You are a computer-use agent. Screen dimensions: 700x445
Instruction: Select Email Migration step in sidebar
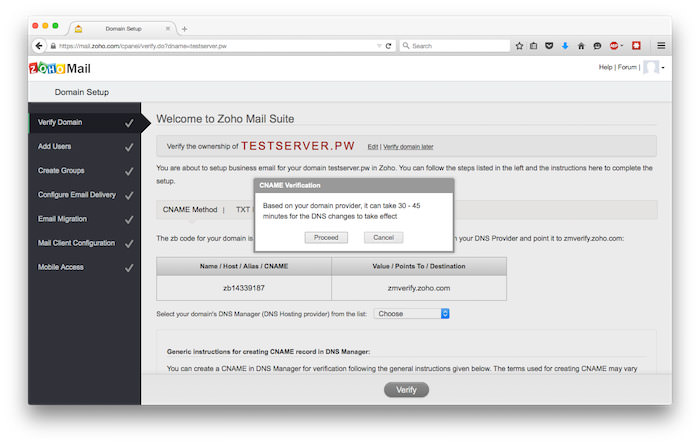(85, 219)
